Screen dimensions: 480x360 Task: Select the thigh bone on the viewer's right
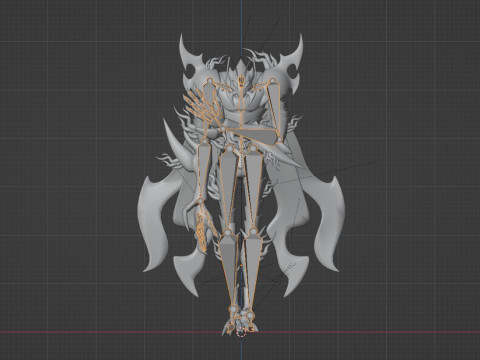[x=254, y=188]
